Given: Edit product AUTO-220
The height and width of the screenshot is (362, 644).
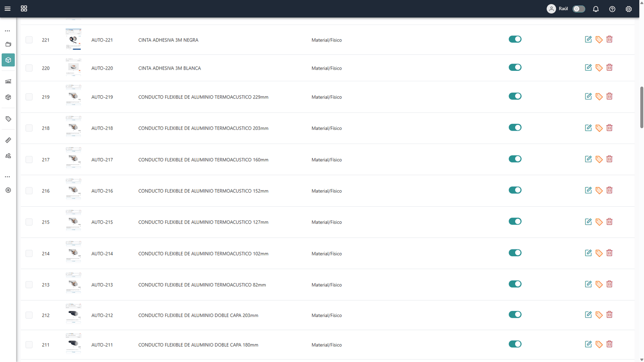Looking at the screenshot, I should point(588,67).
